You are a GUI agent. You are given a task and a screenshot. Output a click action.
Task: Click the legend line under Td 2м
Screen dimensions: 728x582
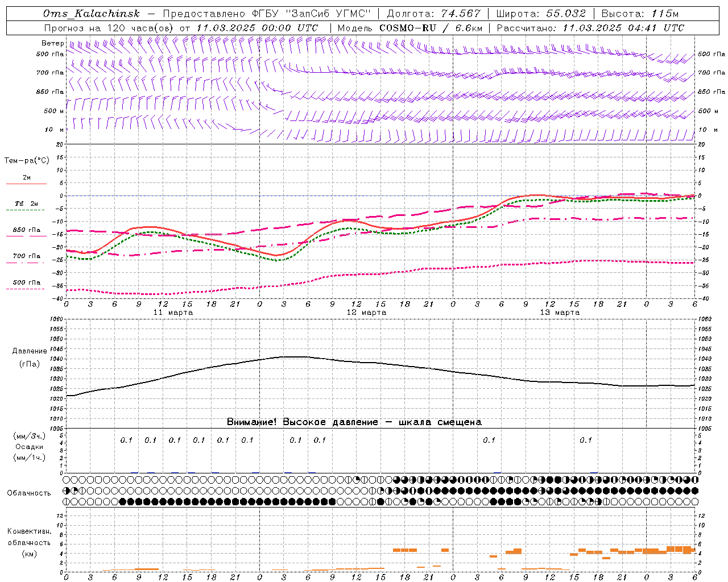tap(26, 210)
